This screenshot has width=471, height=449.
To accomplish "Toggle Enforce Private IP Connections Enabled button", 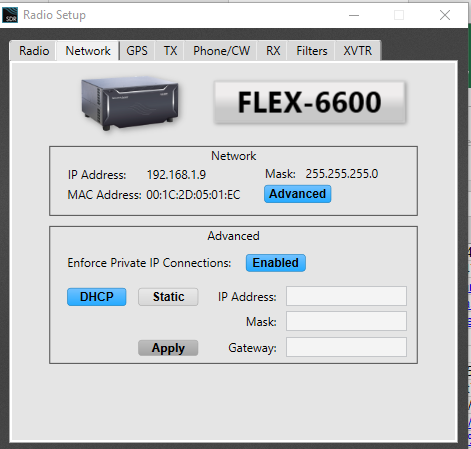I will click(x=276, y=263).
